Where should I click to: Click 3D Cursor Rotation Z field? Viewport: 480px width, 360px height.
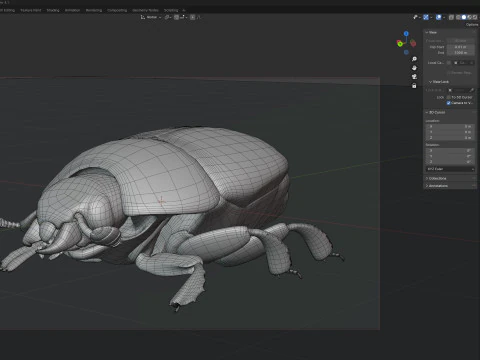(450, 162)
